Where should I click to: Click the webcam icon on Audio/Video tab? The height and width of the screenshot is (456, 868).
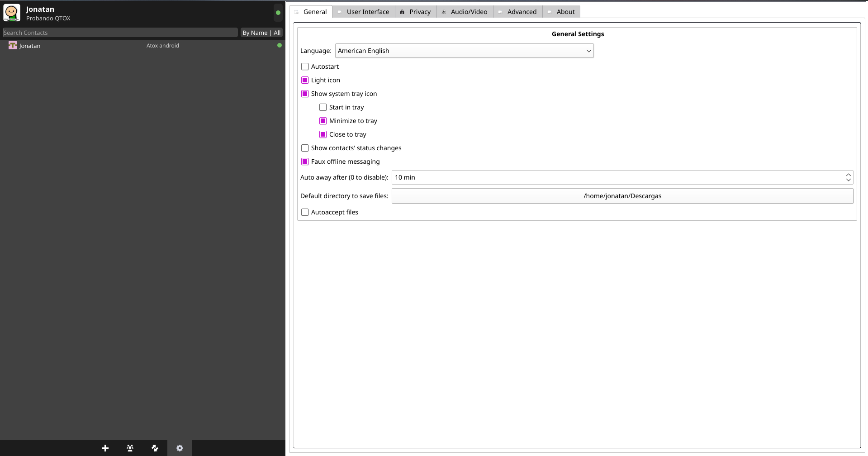point(444,12)
